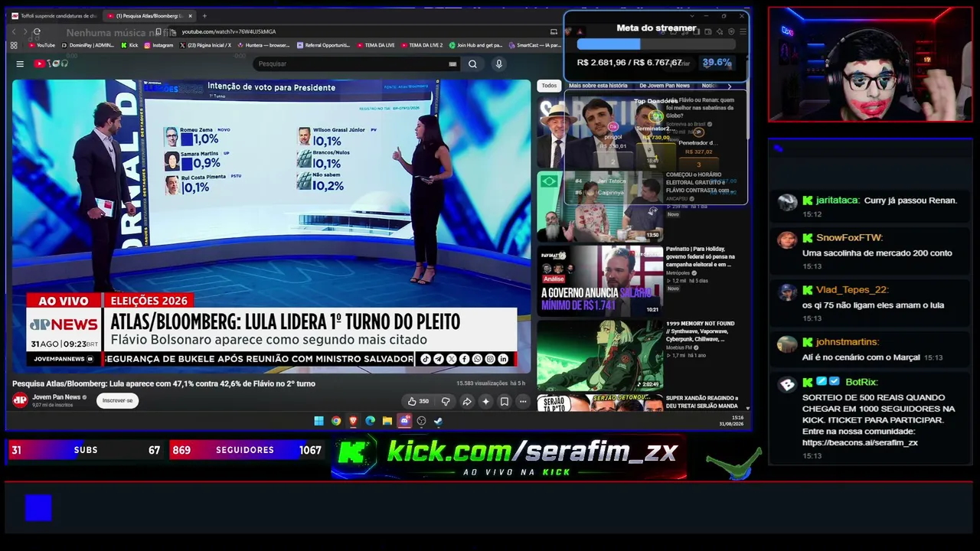Open more actions menu under the video
Image resolution: width=980 pixels, height=551 pixels.
[x=523, y=401]
